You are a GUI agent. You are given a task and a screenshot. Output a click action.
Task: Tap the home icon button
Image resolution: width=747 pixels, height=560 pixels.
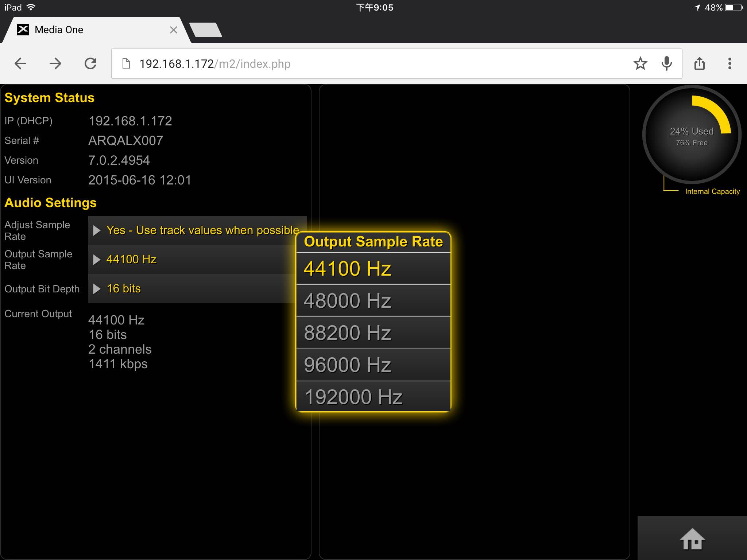tap(692, 538)
